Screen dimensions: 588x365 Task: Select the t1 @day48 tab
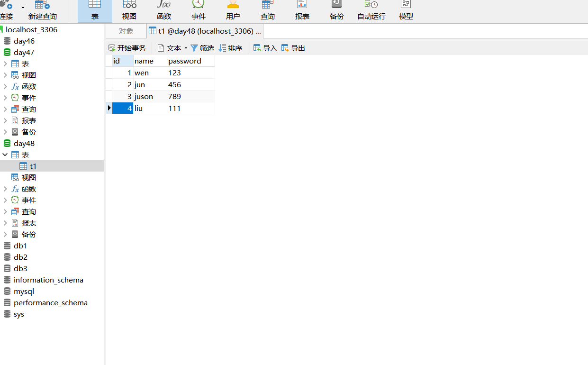click(205, 31)
